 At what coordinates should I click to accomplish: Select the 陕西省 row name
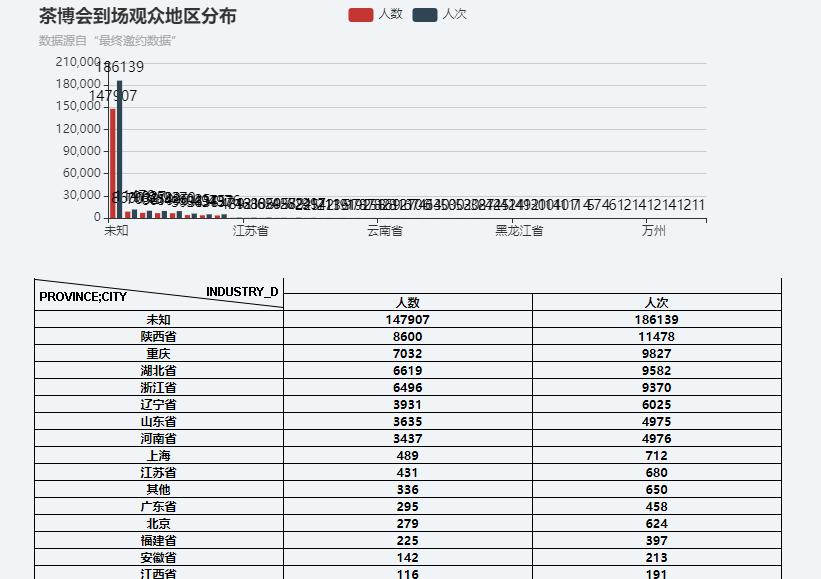coord(159,337)
